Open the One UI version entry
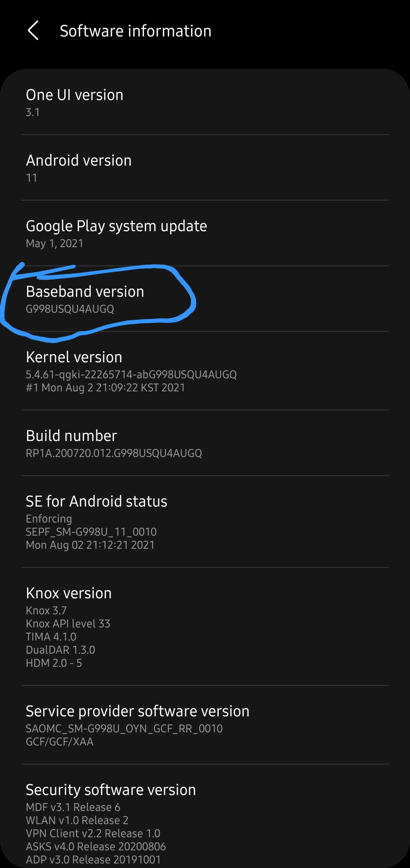410x868 pixels. pyautogui.click(x=205, y=102)
